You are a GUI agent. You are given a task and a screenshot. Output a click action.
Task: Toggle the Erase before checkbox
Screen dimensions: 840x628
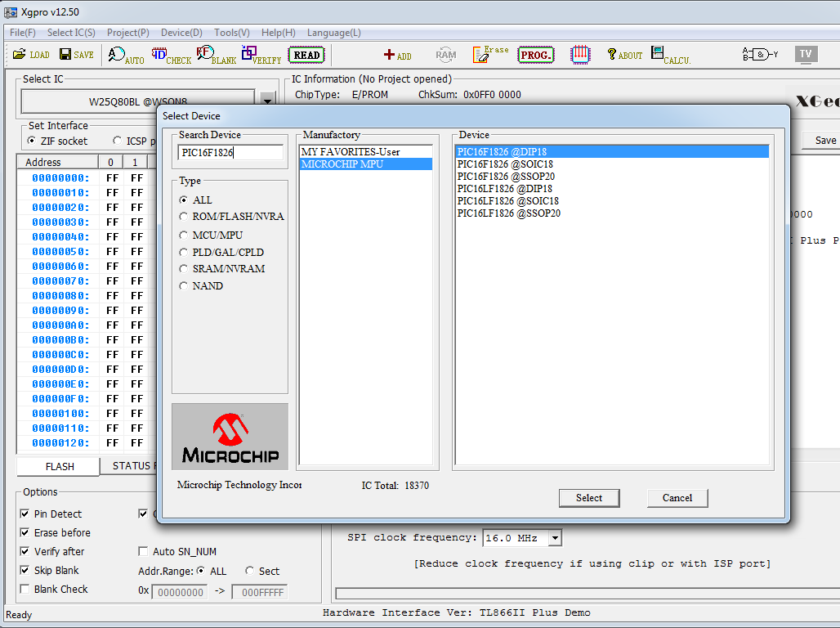[x=25, y=532]
